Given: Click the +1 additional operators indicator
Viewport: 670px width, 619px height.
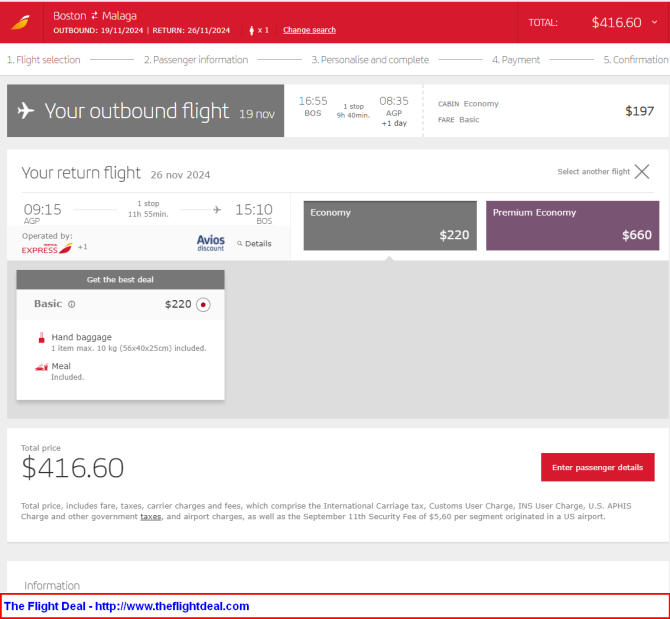Looking at the screenshot, I should 82,247.
